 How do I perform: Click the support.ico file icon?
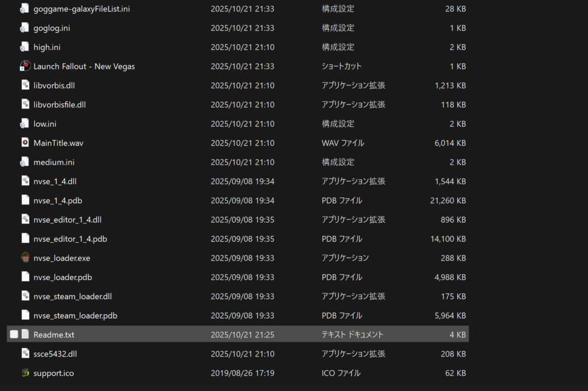click(x=25, y=373)
